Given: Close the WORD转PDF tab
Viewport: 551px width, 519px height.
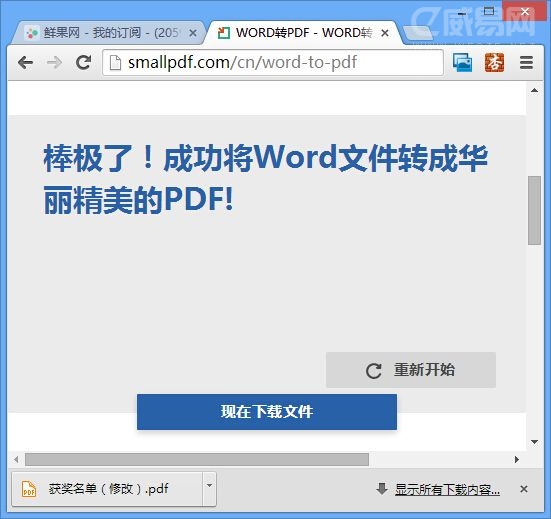Looking at the screenshot, I should pos(385,33).
